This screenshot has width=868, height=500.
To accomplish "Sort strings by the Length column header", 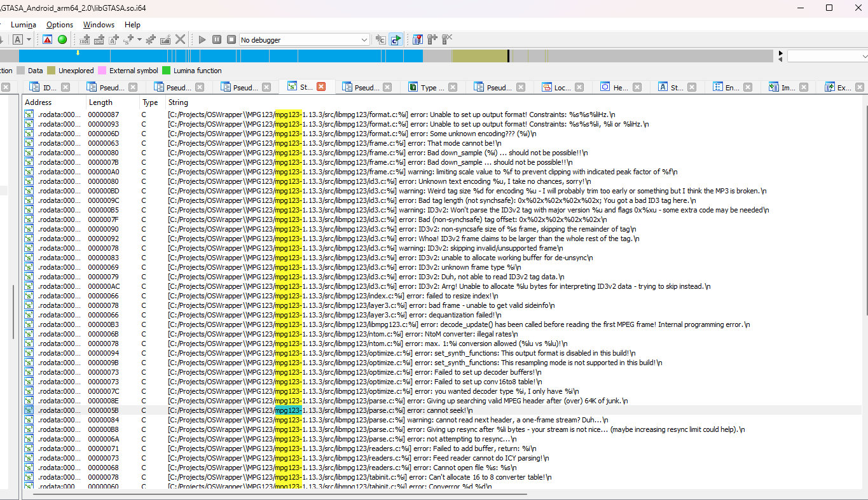I will click(113, 102).
